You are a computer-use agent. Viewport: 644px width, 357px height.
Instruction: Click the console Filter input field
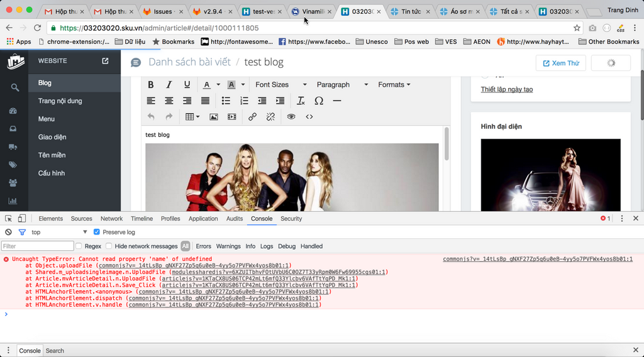tap(36, 246)
